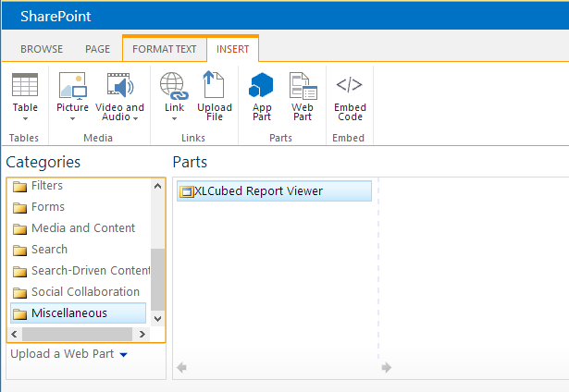Click the categories scroll left arrow
The image size is (569, 392).
click(14, 334)
